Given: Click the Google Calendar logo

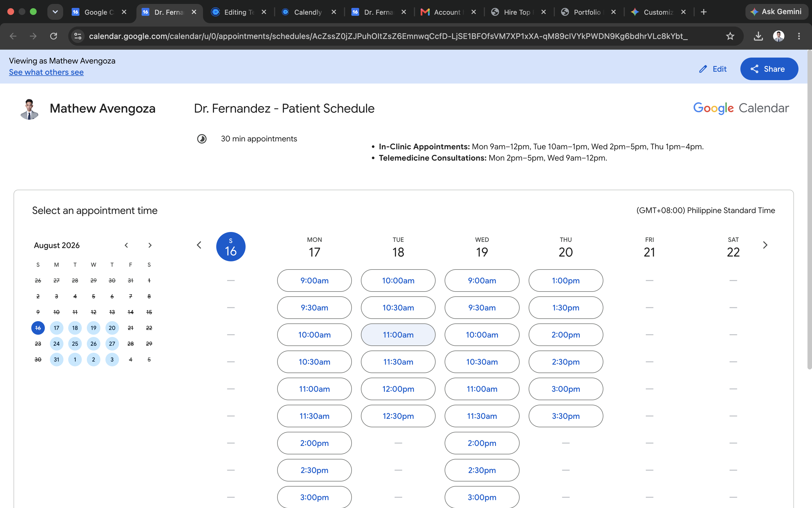Looking at the screenshot, I should tap(741, 108).
